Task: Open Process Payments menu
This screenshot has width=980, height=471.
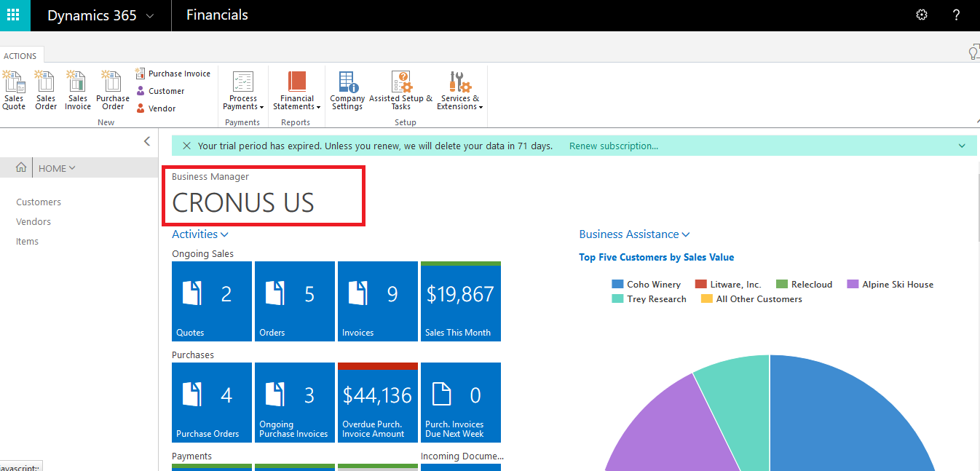Action: click(x=243, y=91)
